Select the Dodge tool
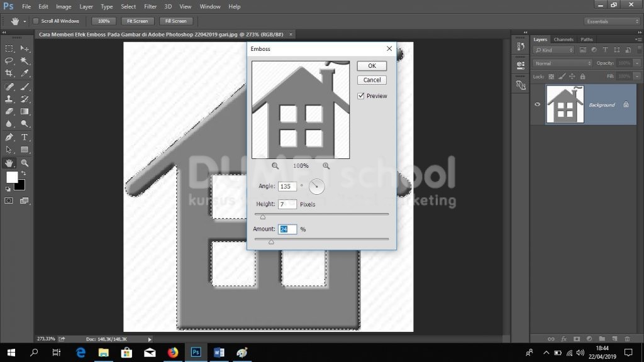644x362 pixels. pyautogui.click(x=25, y=124)
